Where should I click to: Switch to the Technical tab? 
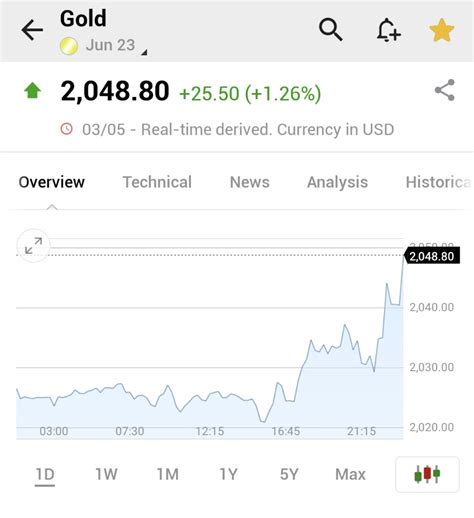[157, 182]
